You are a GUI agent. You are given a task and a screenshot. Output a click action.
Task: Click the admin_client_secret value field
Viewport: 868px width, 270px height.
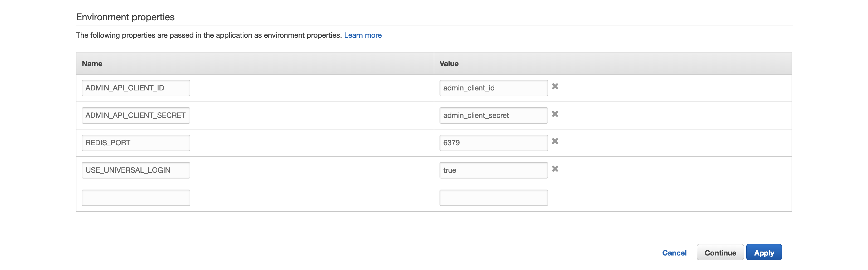pyautogui.click(x=493, y=115)
